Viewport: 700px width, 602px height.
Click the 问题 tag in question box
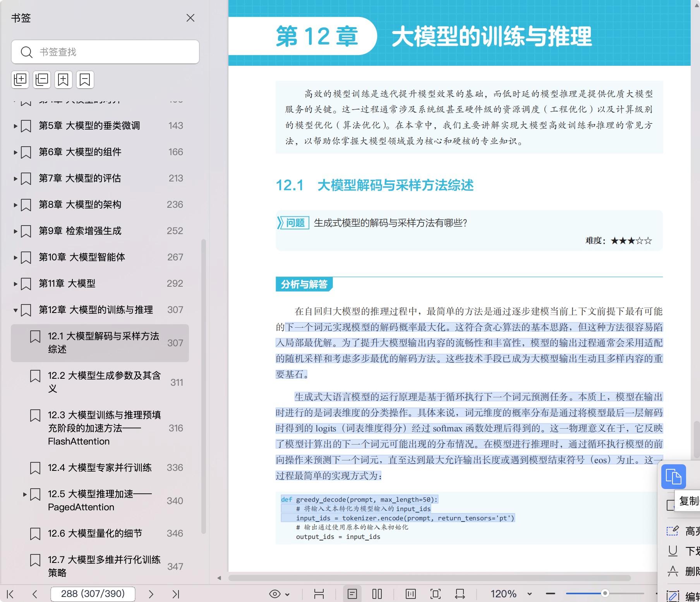pyautogui.click(x=293, y=223)
